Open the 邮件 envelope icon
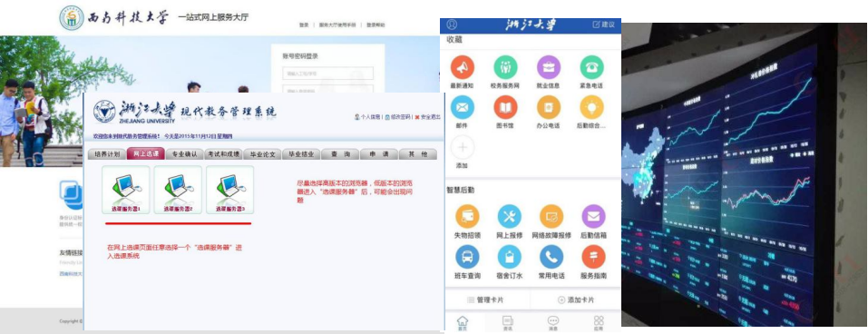Image resolution: width=868 pixels, height=334 pixels. pos(463,107)
